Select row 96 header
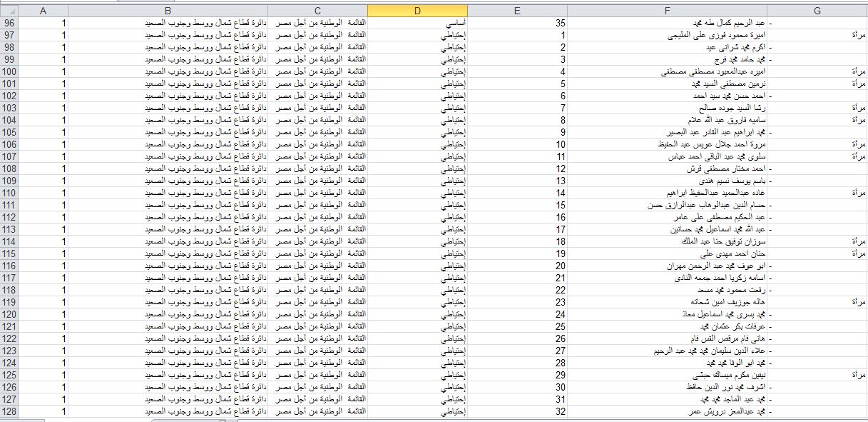 click(x=9, y=23)
